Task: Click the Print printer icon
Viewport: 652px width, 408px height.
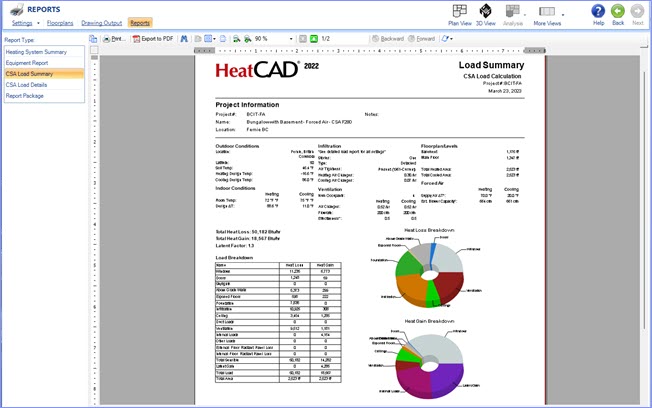Action: (x=106, y=39)
